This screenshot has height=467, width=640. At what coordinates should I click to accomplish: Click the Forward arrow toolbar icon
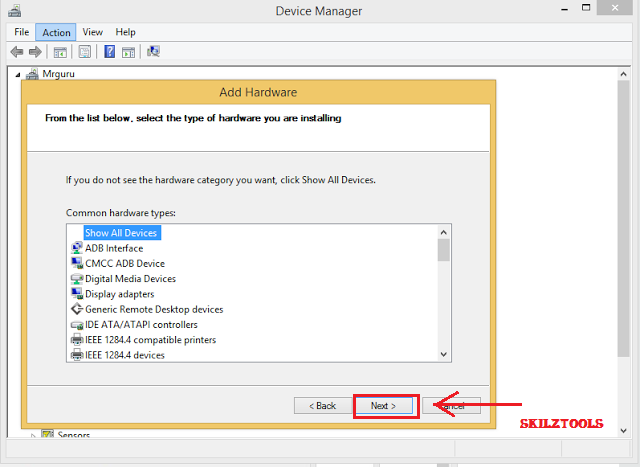tap(35, 52)
